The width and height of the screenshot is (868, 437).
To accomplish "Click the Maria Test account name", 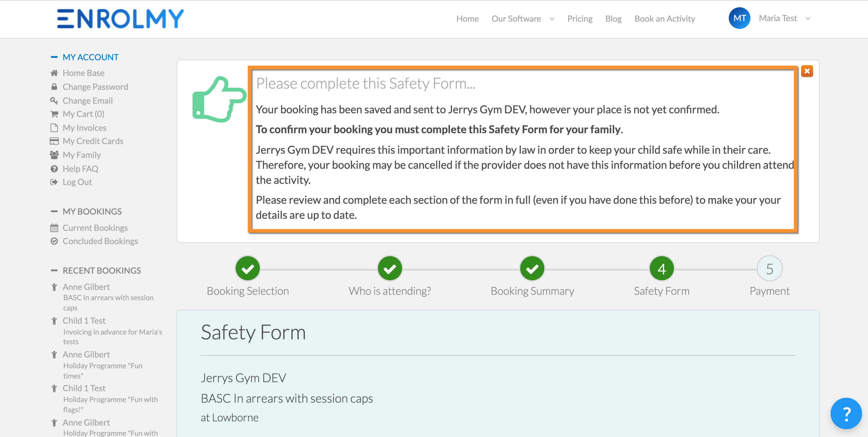I will (x=777, y=18).
